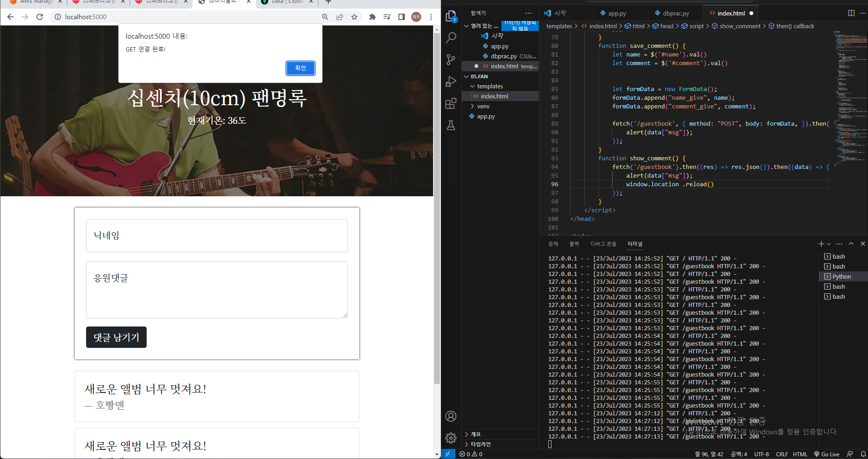
Task: Click the leave comment button
Action: tap(116, 337)
